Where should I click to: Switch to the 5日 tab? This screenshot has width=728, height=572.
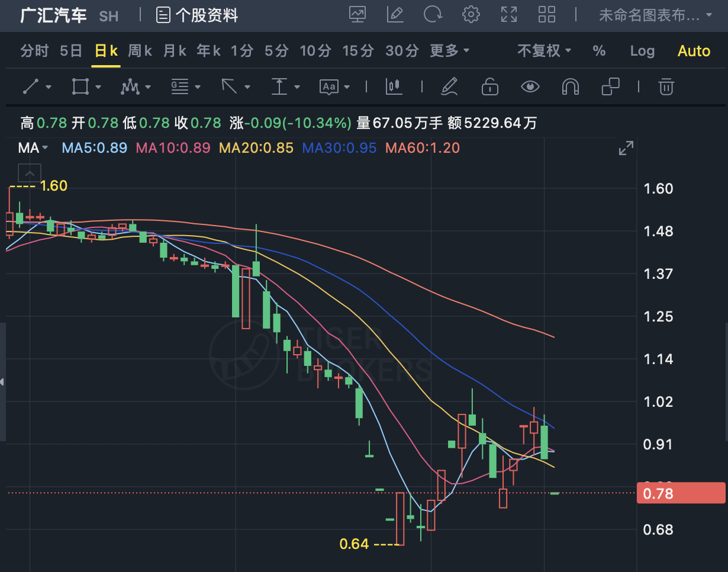[71, 51]
